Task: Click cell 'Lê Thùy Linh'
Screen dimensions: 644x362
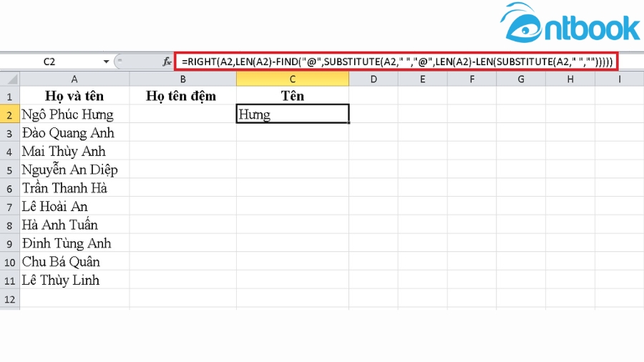Action: point(74,280)
